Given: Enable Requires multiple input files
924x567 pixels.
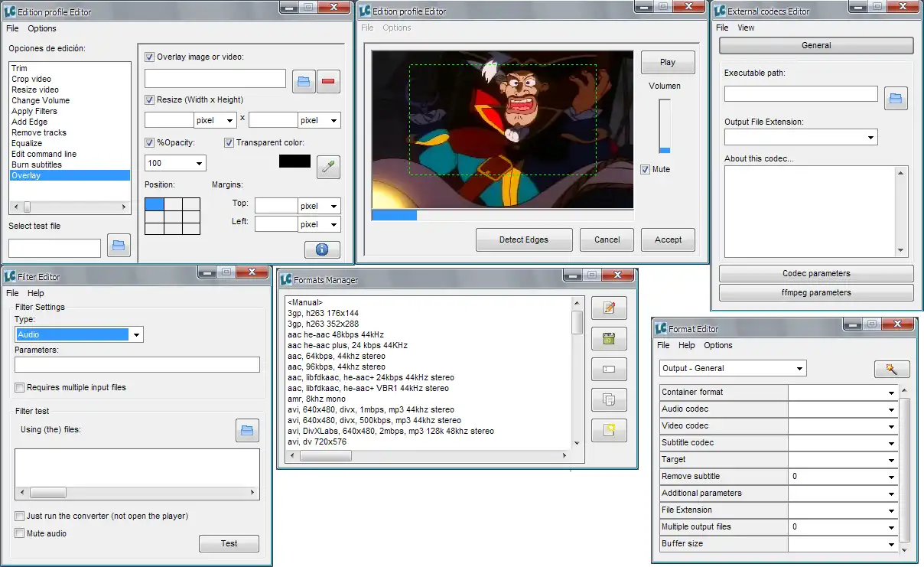Looking at the screenshot, I should click(20, 388).
